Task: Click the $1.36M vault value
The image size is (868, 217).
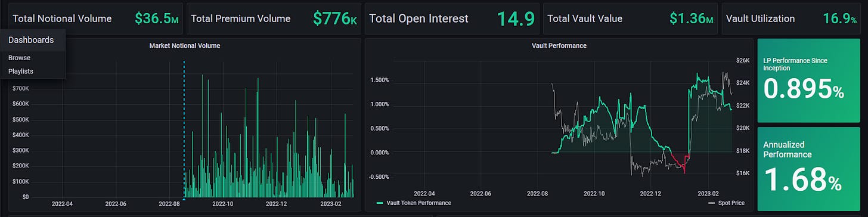Action: tap(692, 18)
